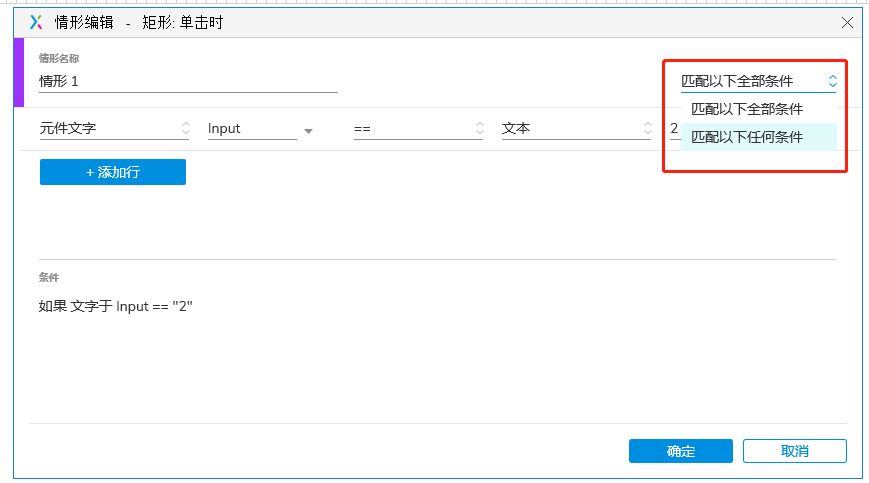Click the Axure X logo icon
Viewport: 869px width, 483px height.
(x=36, y=22)
